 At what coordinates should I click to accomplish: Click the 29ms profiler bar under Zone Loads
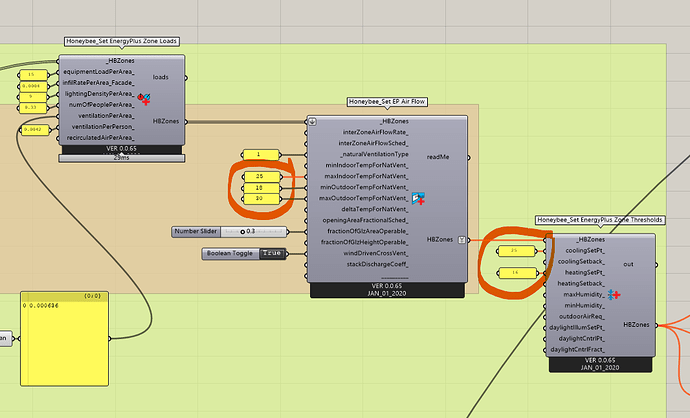pos(121,158)
